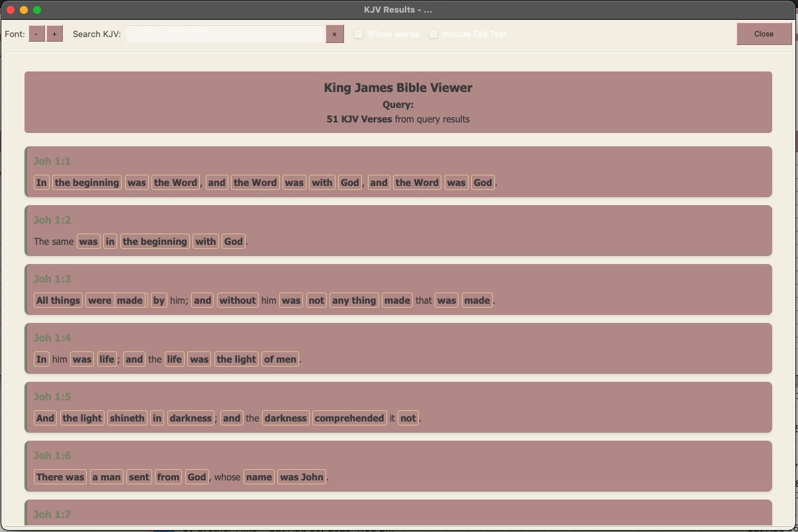798x532 pixels.
Task: Select the Joh 1:7 verse reference
Action: pos(52,514)
